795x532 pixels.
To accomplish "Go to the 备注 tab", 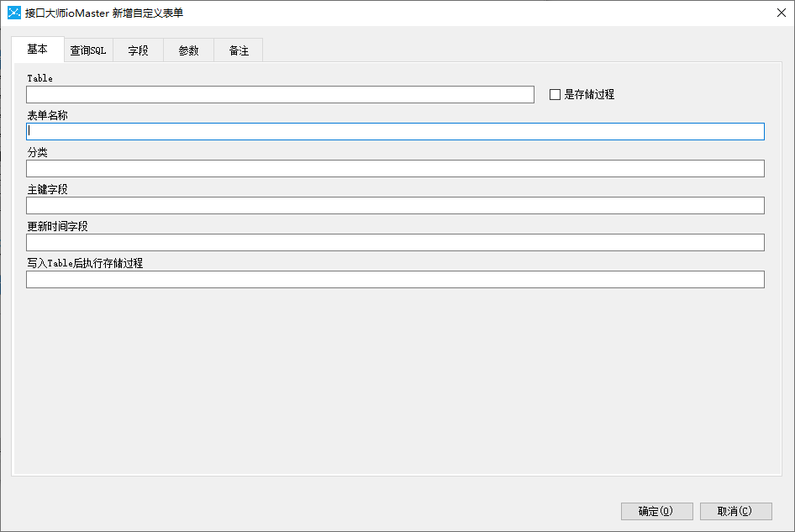I will point(239,50).
